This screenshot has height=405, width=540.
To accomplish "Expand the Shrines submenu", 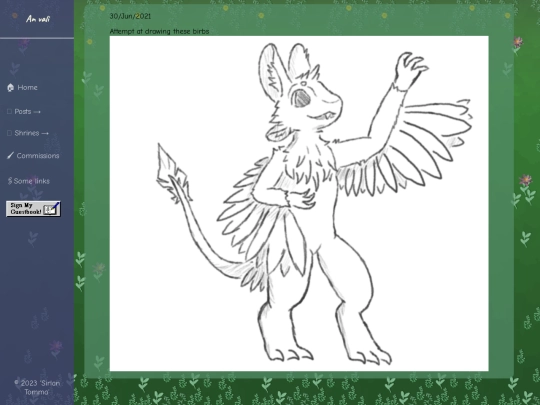I will click(28, 133).
